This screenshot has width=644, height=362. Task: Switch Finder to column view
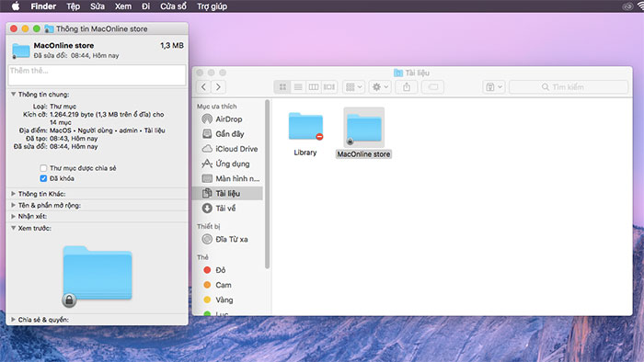click(314, 87)
